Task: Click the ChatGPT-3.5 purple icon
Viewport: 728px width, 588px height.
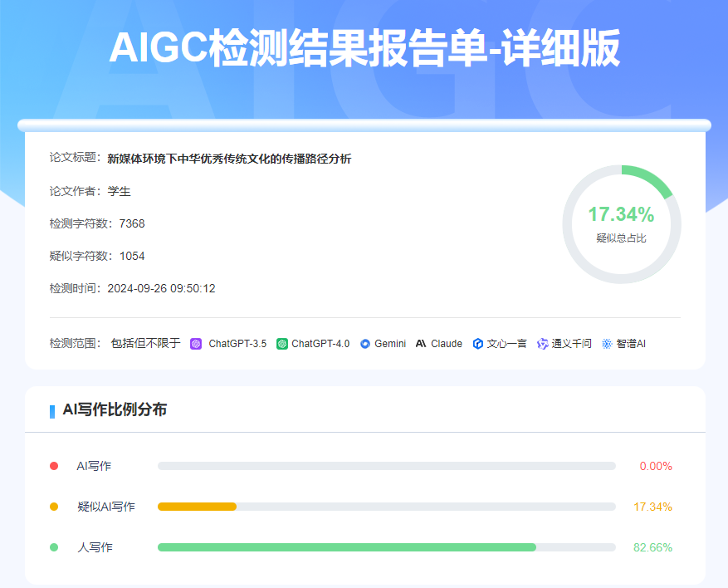Action: pyautogui.click(x=196, y=344)
